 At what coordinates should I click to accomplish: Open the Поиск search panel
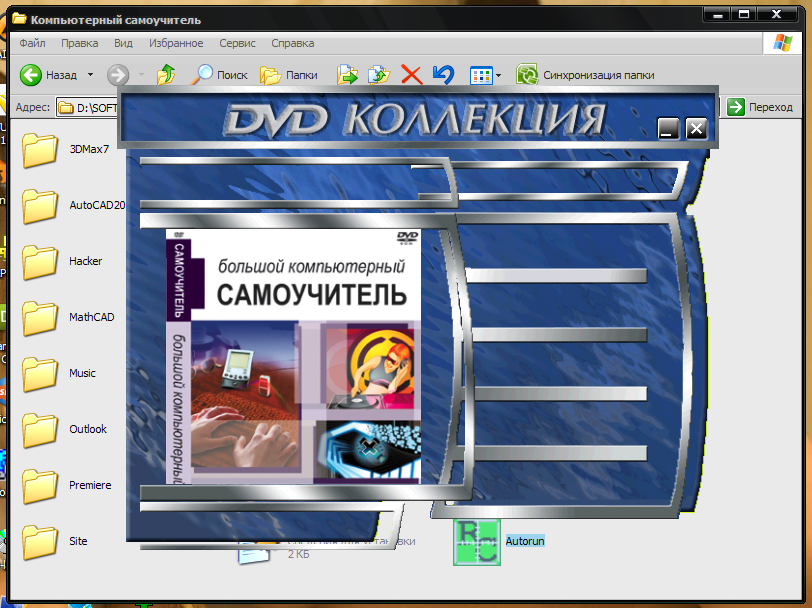(x=219, y=75)
